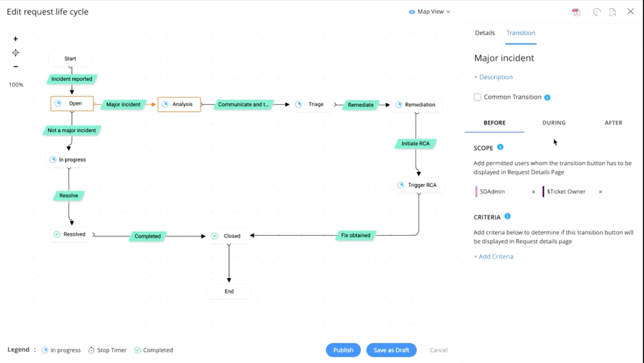
Task: Add a description for Major incident
Action: 493,77
